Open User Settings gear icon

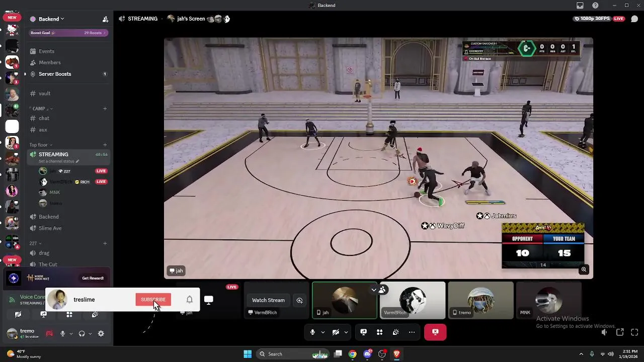point(101,333)
